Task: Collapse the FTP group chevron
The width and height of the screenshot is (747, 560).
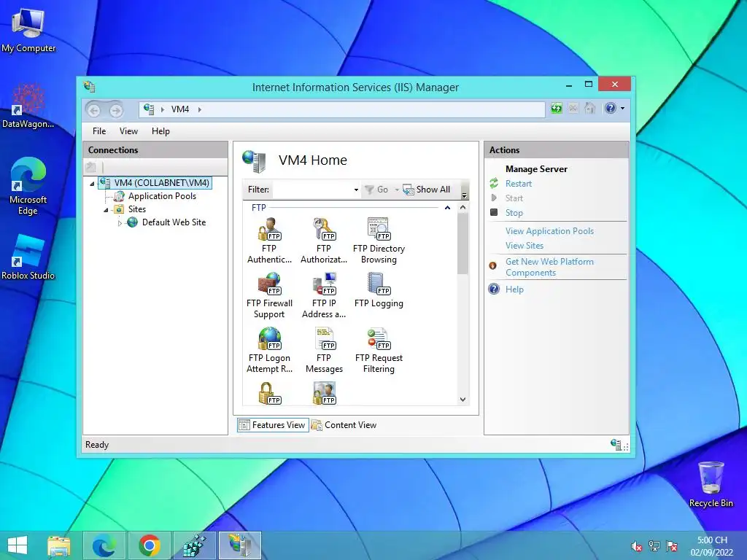Action: click(x=447, y=208)
